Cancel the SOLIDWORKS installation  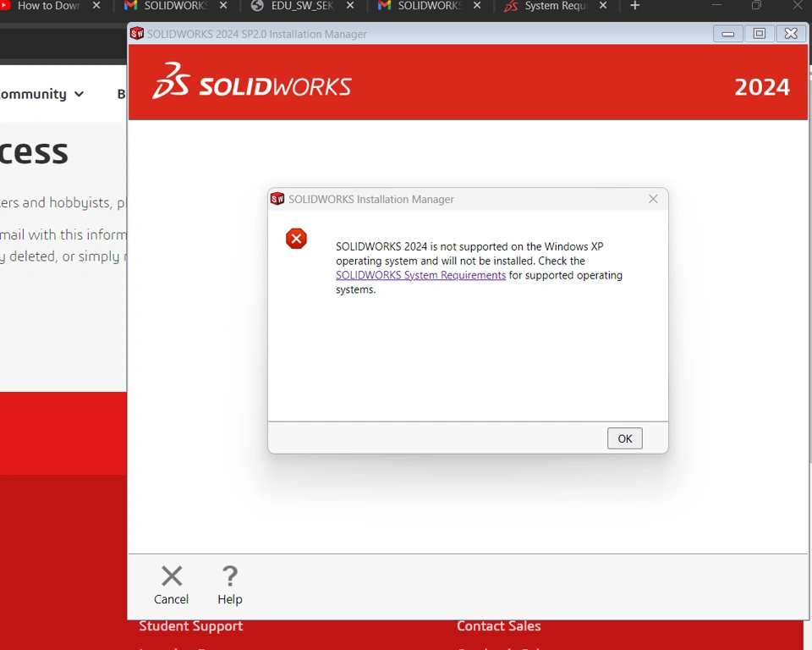click(x=172, y=585)
